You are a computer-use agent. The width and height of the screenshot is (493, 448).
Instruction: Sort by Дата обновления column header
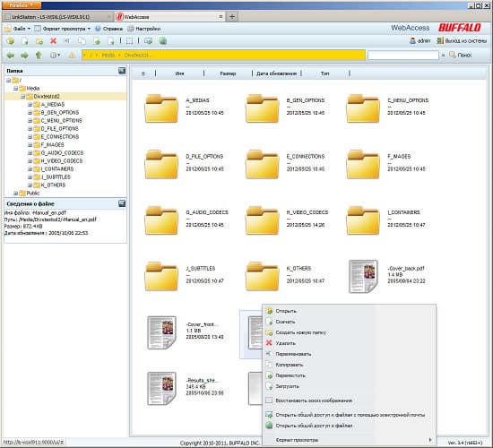click(277, 73)
